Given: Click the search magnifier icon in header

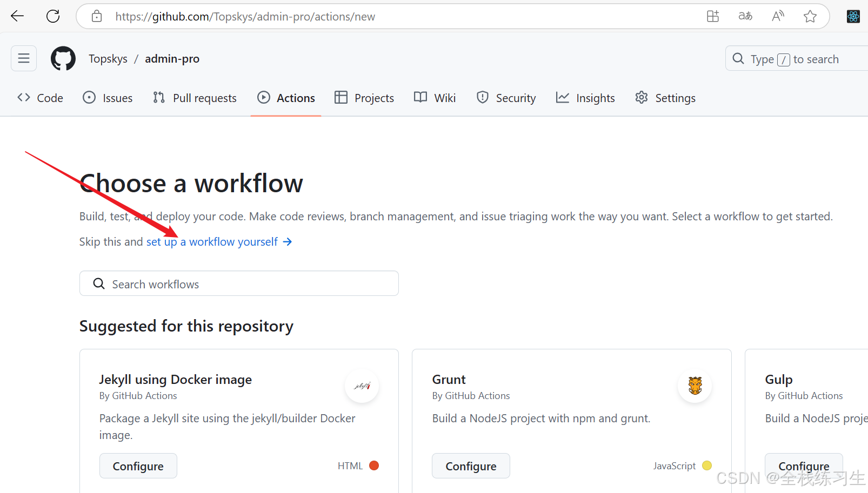Looking at the screenshot, I should coord(738,58).
